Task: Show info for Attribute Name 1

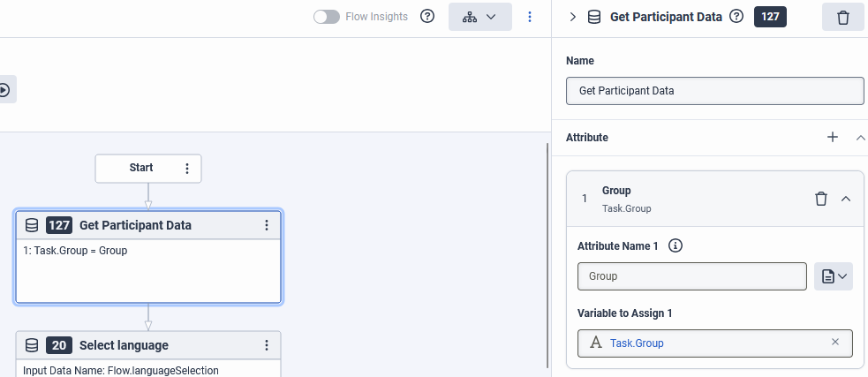Action: (x=676, y=246)
